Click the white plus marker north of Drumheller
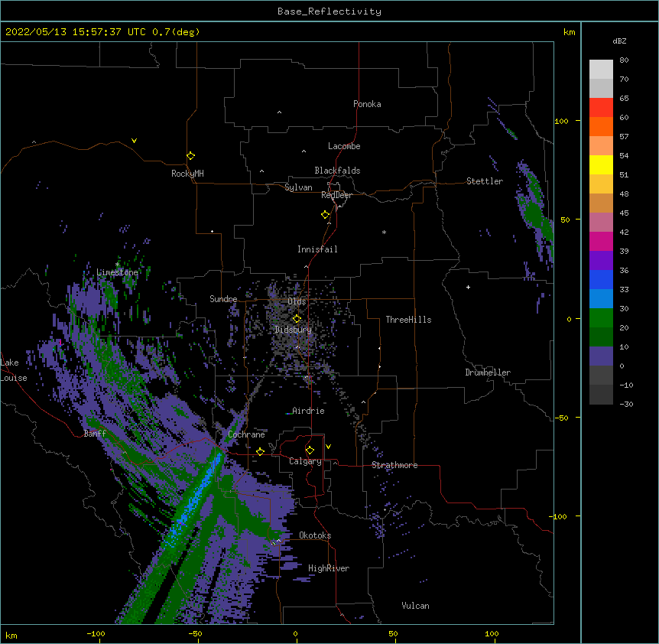This screenshot has width=659, height=644. click(468, 287)
